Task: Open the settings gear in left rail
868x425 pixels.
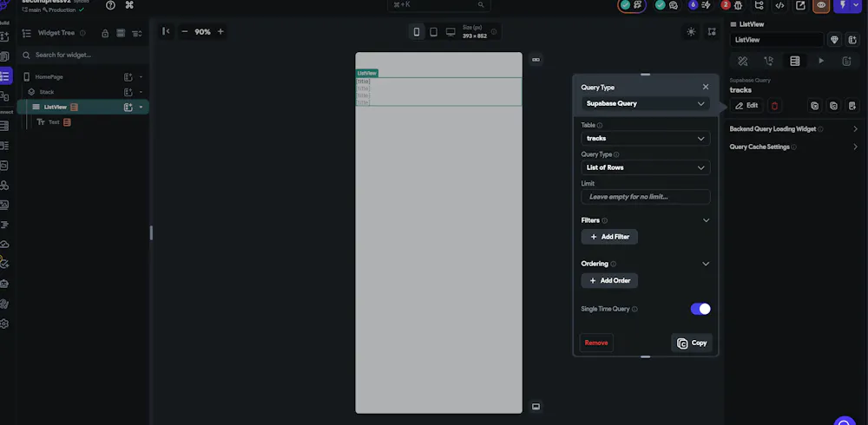Action: coord(4,324)
